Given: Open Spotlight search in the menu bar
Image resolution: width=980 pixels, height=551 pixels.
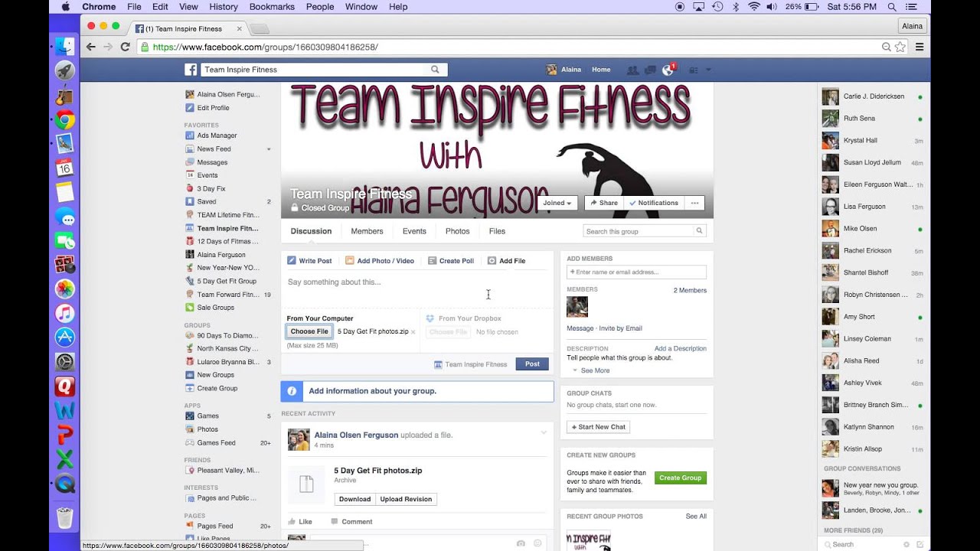Looking at the screenshot, I should [892, 7].
